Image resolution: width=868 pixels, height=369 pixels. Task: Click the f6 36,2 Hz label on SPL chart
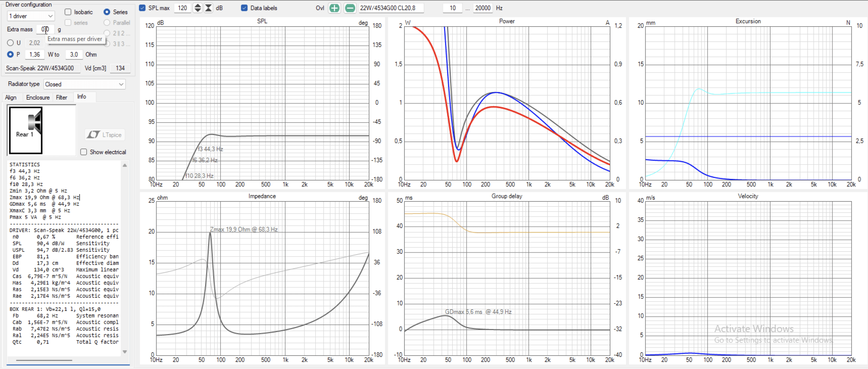(205, 160)
